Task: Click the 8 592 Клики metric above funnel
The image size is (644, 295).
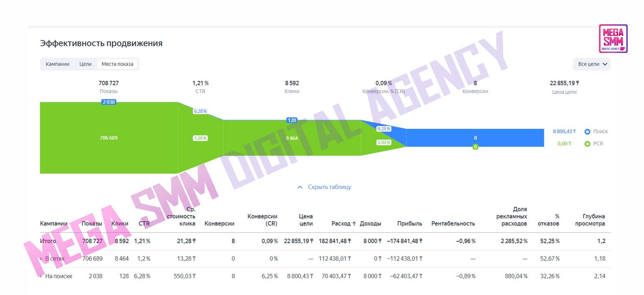Action: [292, 83]
